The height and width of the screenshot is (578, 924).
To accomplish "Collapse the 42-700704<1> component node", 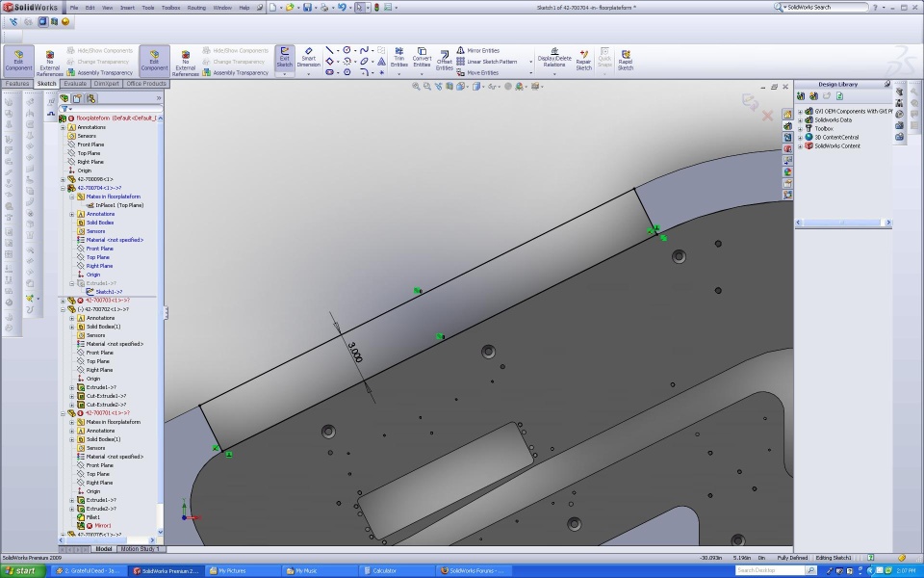I will pyautogui.click(x=64, y=188).
